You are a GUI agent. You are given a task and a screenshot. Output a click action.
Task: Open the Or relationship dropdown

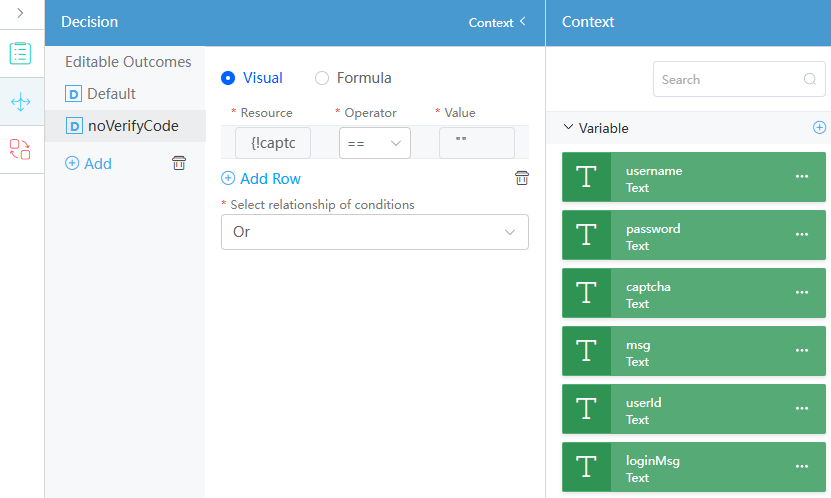(375, 232)
